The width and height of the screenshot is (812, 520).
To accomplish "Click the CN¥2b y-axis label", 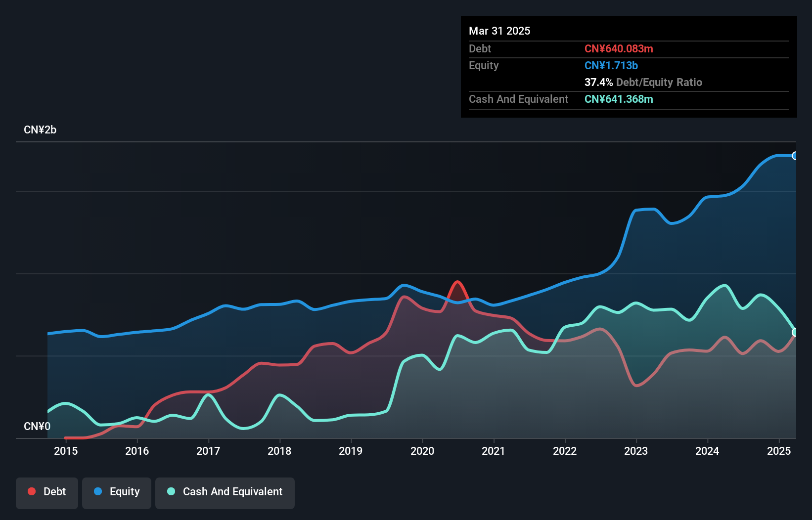I will tap(40, 130).
